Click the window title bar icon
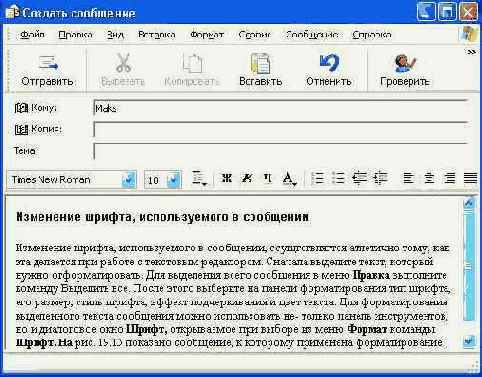Viewport: 482px width, 377px height. pyautogui.click(x=12, y=12)
